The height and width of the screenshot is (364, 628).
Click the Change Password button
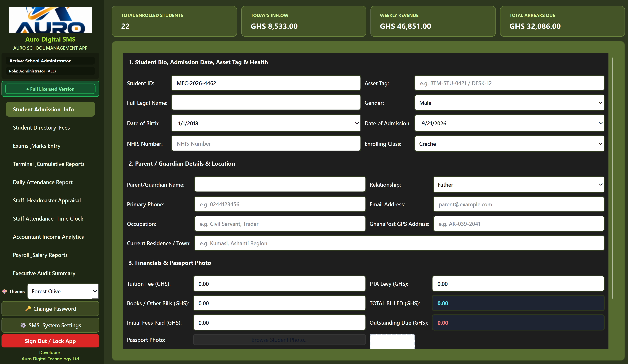pos(50,308)
